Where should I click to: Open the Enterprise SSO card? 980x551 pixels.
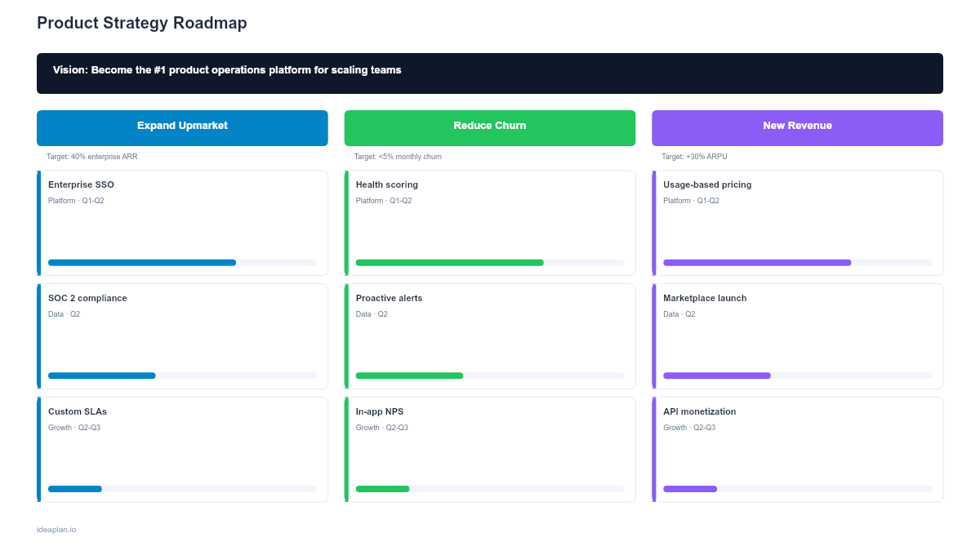point(182,222)
